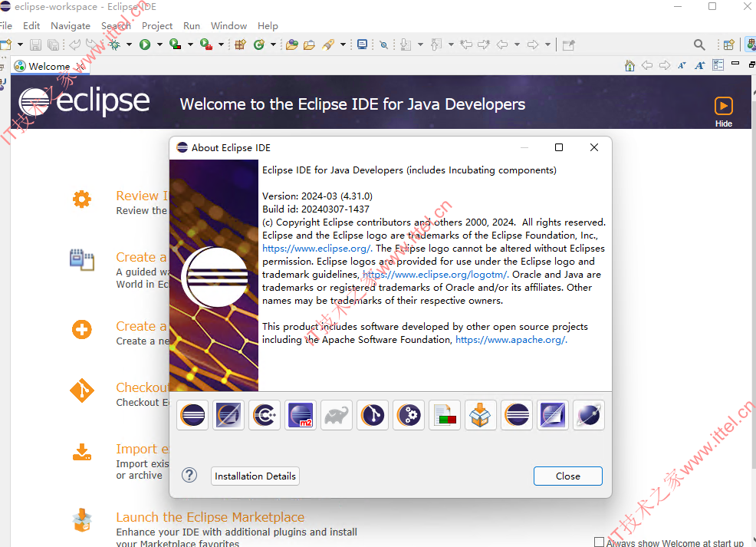Viewport: 756px width, 547px height.
Task: Click the Open Perspective icon
Action: point(728,44)
